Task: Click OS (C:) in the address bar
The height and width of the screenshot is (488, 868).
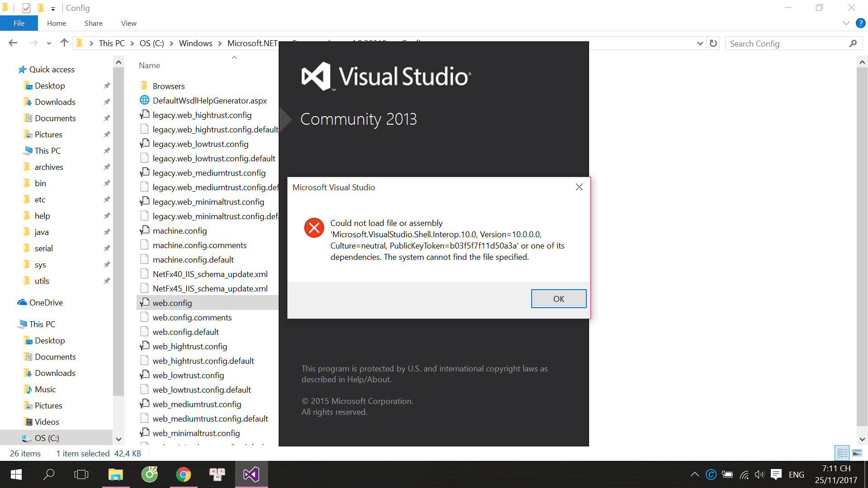Action: coord(152,43)
